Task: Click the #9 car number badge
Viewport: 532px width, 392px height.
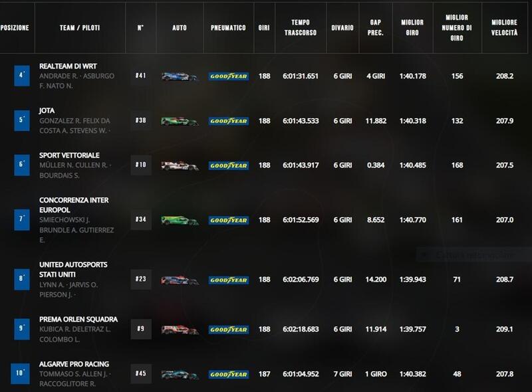Action: 141,329
